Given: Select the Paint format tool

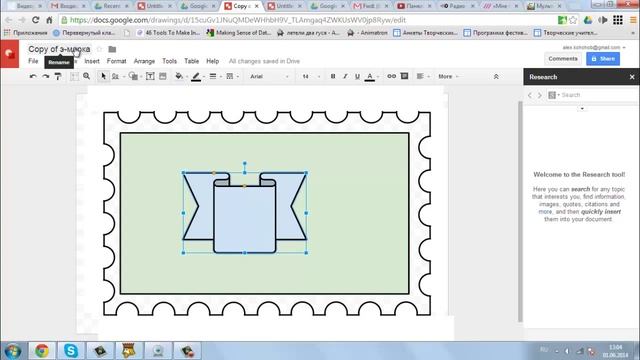Looking at the screenshot, I should pyautogui.click(x=58, y=76).
